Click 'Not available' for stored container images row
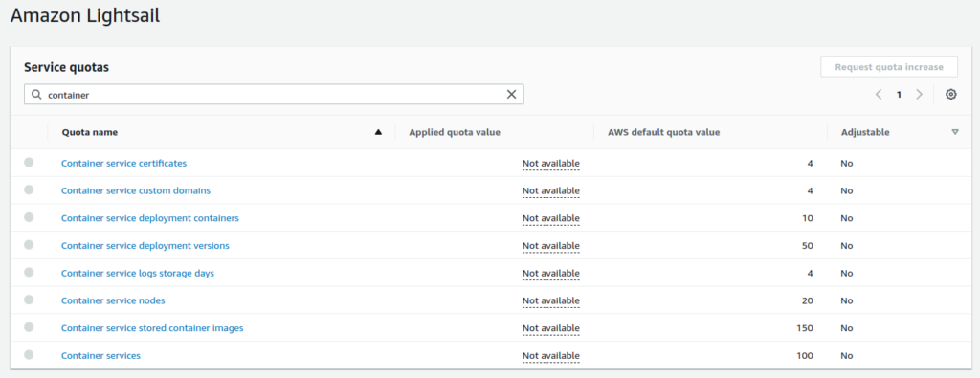The image size is (980, 378). pos(551,328)
